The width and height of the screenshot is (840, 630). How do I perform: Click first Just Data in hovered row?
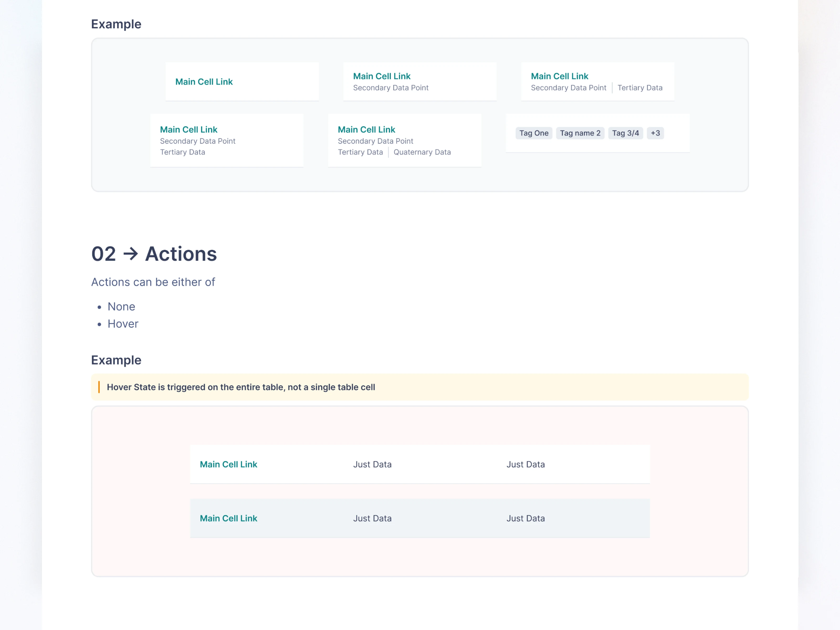point(372,518)
